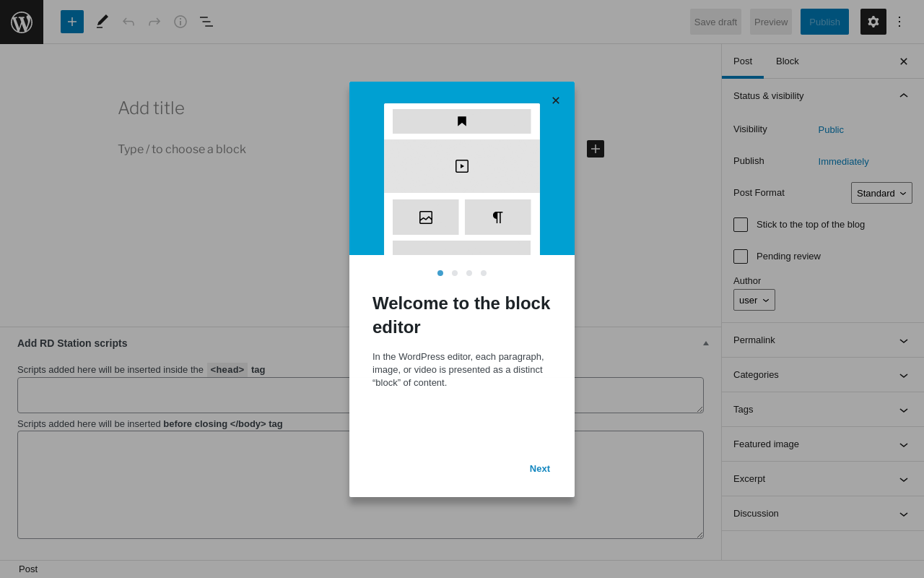The width and height of the screenshot is (924, 578).
Task: Close the settings sidebar X icon
Action: [x=904, y=61]
